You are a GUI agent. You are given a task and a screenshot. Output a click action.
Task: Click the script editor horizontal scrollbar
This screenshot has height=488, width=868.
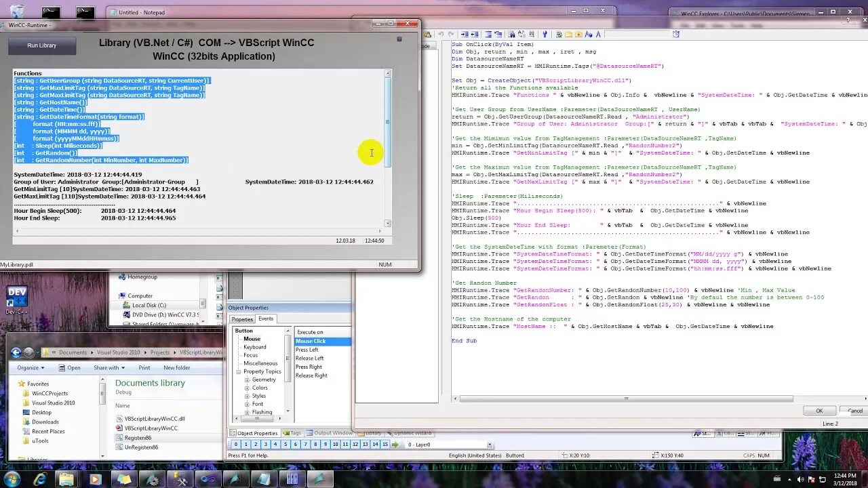627,399
